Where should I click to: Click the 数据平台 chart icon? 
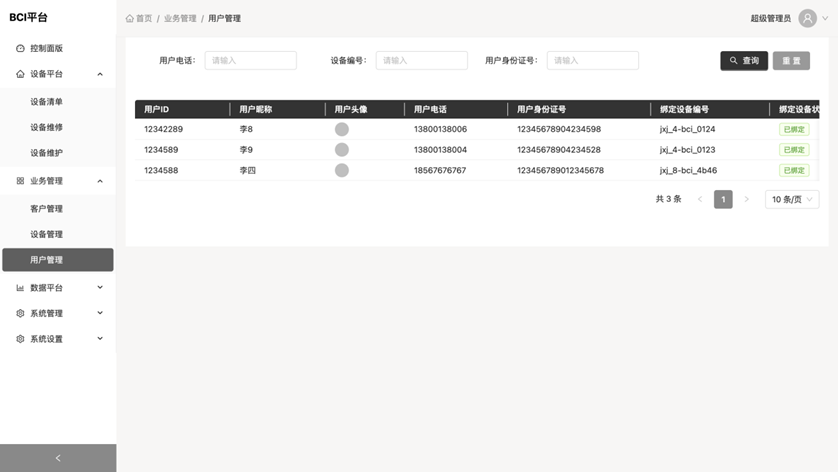click(x=20, y=288)
